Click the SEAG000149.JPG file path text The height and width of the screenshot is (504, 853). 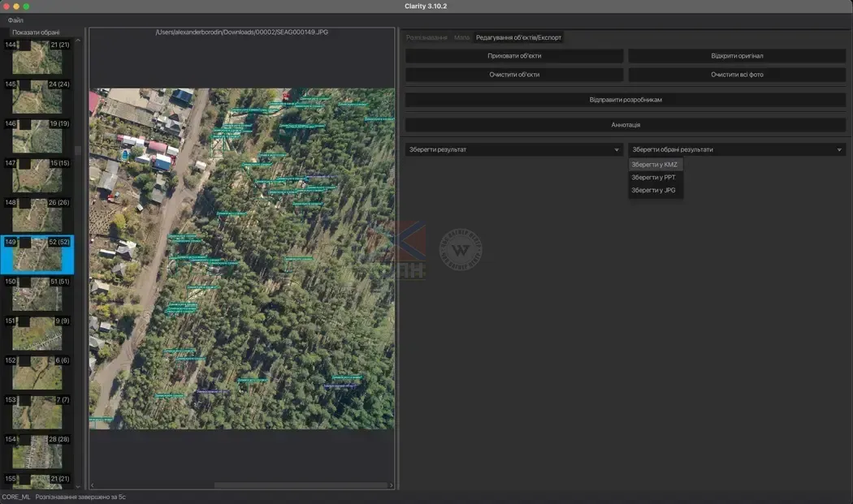tap(241, 32)
